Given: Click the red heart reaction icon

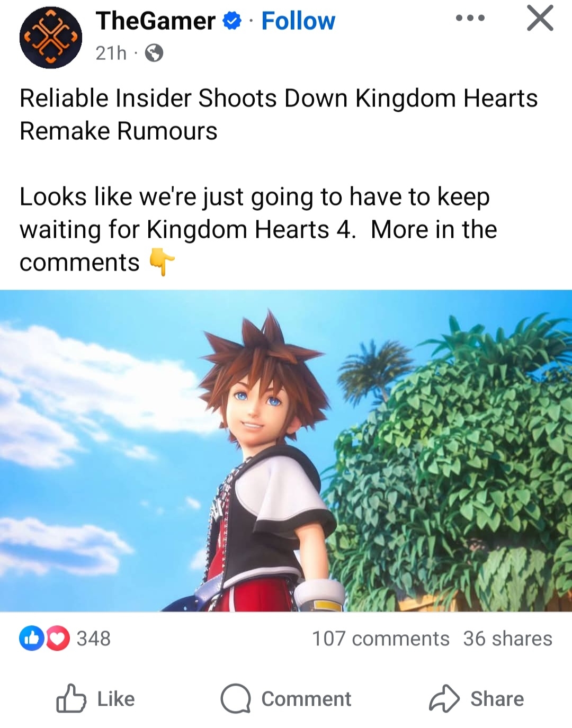Looking at the screenshot, I should 58,639.
